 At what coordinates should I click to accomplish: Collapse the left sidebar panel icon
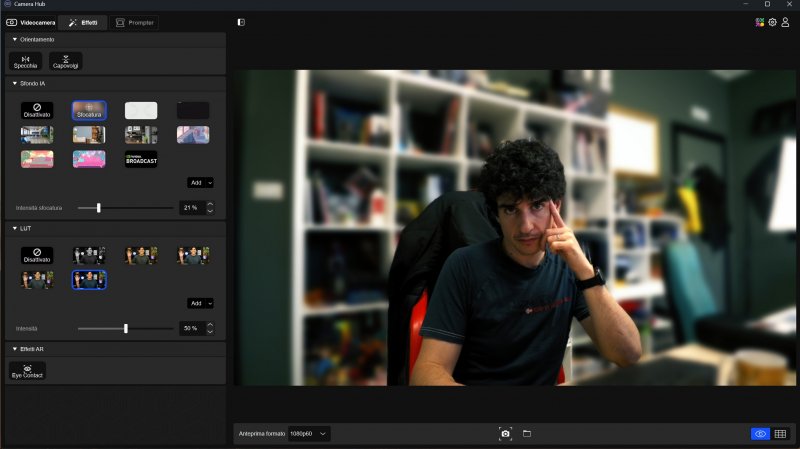click(x=241, y=22)
